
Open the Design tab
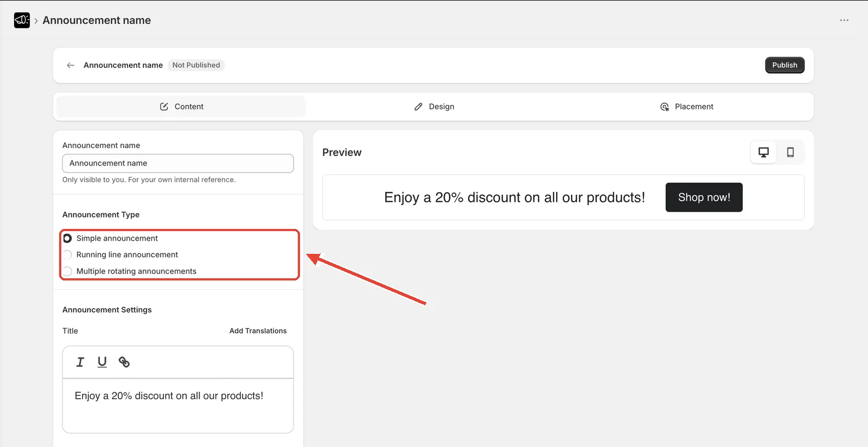[434, 107]
